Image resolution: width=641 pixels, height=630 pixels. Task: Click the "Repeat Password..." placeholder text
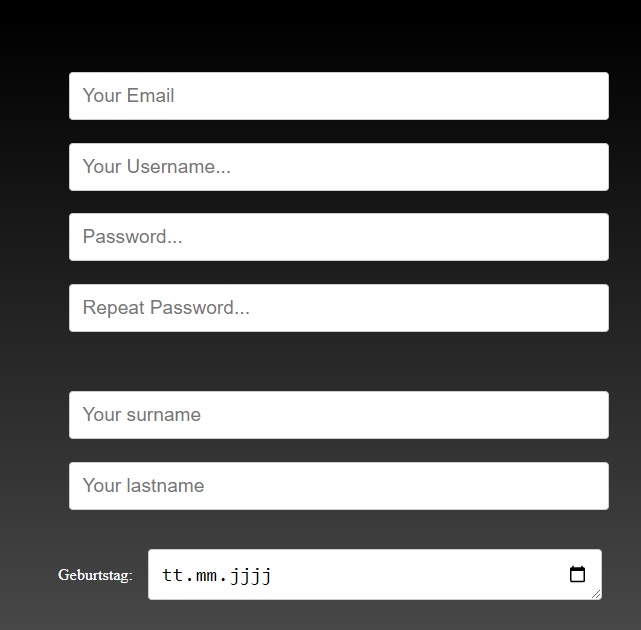[x=166, y=308]
